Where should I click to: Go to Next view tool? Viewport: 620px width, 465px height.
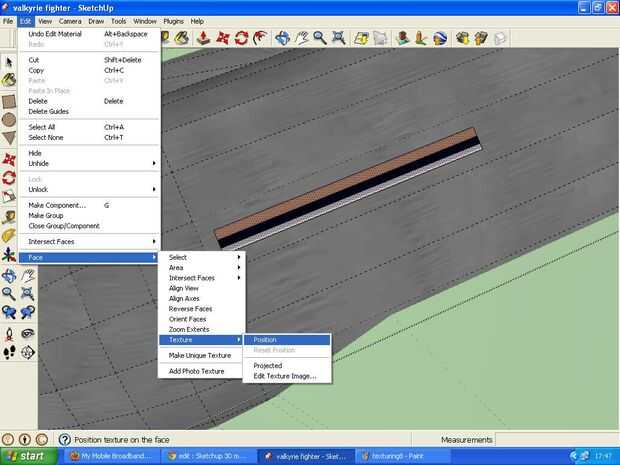click(x=28, y=312)
